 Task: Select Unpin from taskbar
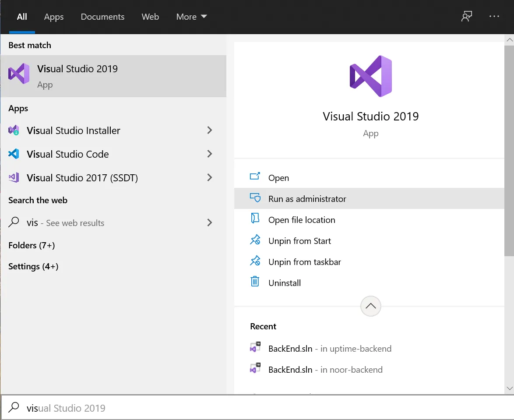click(x=304, y=262)
